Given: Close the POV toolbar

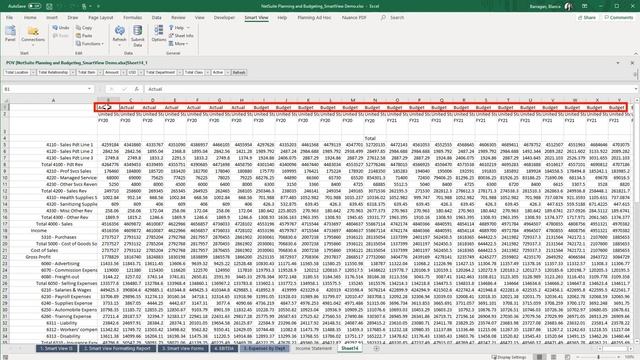Looking at the screenshot, I should click(x=632, y=63).
